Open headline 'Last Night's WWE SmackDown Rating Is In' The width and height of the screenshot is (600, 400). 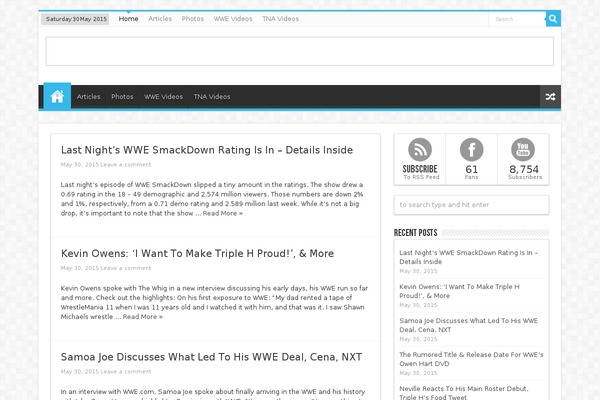click(x=207, y=150)
